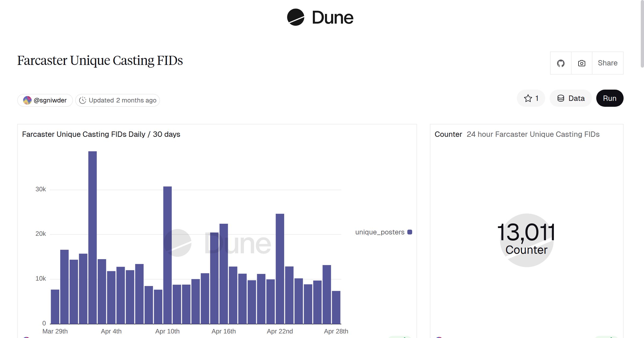Click the Apr 28th axis label
644x338 pixels.
tap(336, 331)
